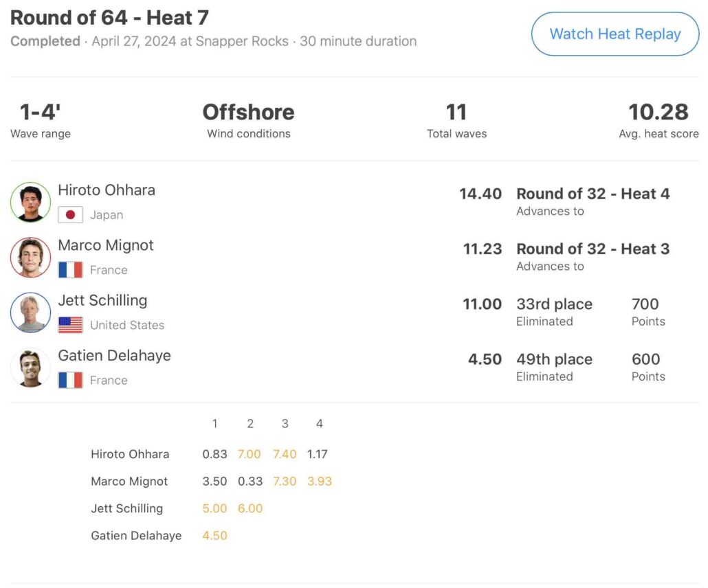Image resolution: width=708 pixels, height=588 pixels.
Task: Click the Japan flag icon
Action: coord(70,215)
